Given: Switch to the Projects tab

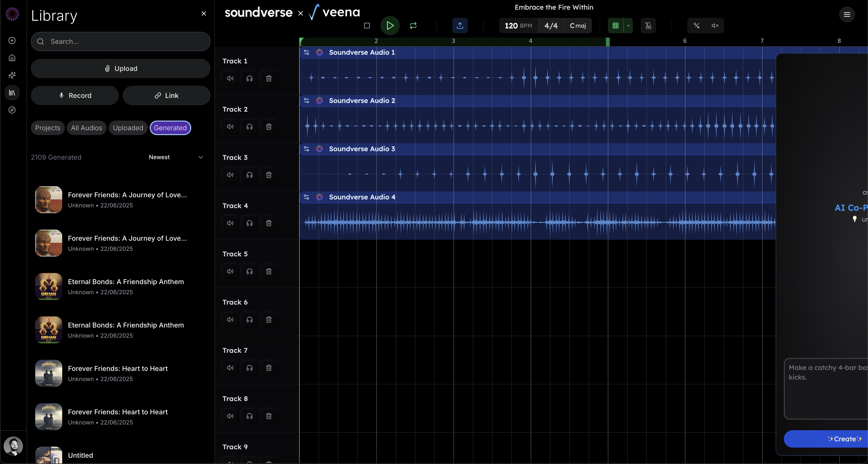Looking at the screenshot, I should (x=48, y=128).
